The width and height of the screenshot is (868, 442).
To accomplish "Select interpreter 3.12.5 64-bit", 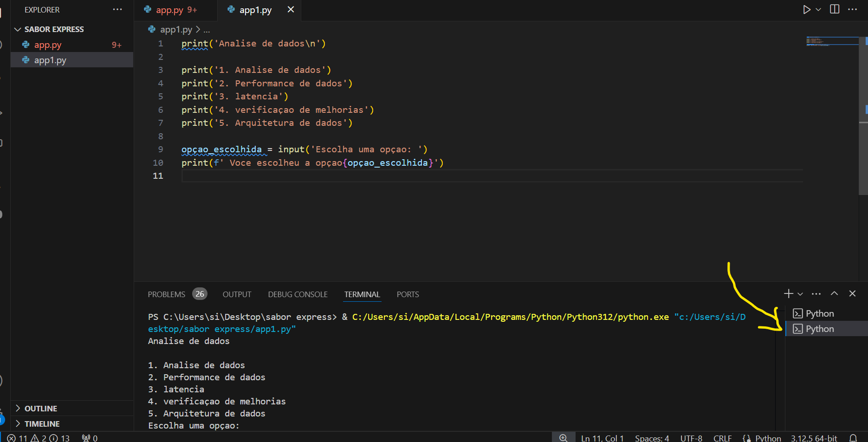I will (x=814, y=438).
